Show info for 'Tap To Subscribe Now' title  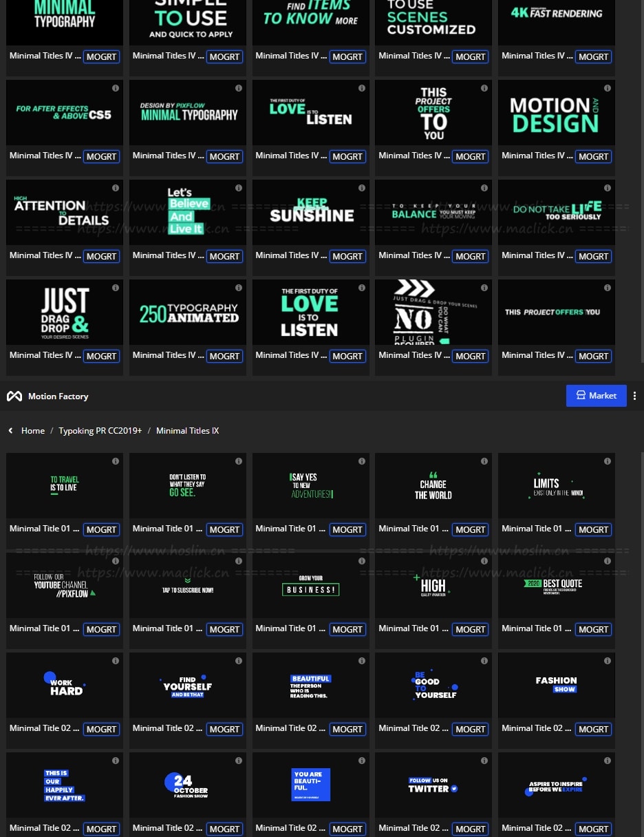[239, 561]
